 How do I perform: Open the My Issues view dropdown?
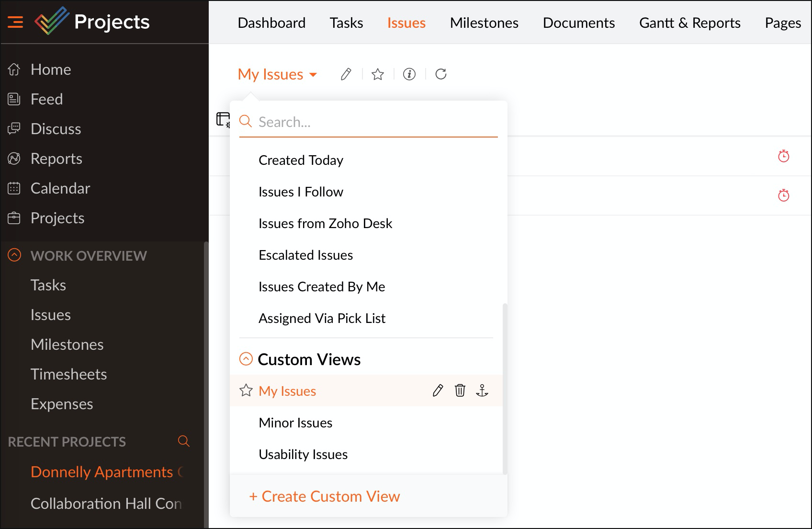pos(277,74)
